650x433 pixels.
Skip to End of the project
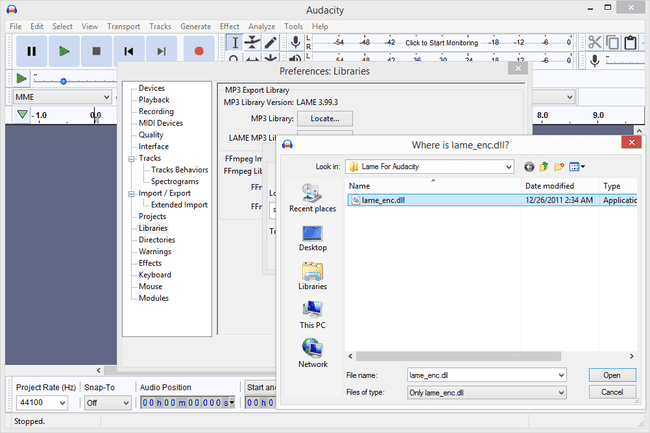[x=161, y=51]
